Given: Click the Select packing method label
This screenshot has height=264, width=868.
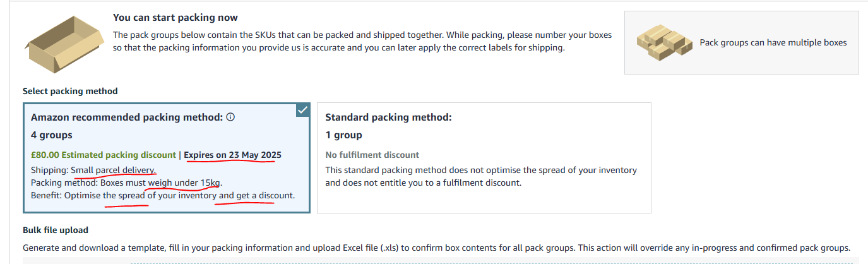Looking at the screenshot, I should 70,91.
